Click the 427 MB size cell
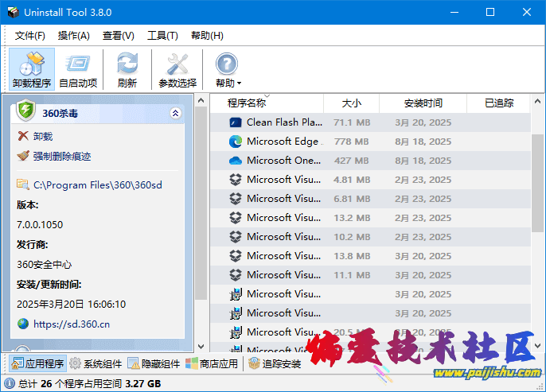This screenshot has width=546, height=392. (351, 161)
